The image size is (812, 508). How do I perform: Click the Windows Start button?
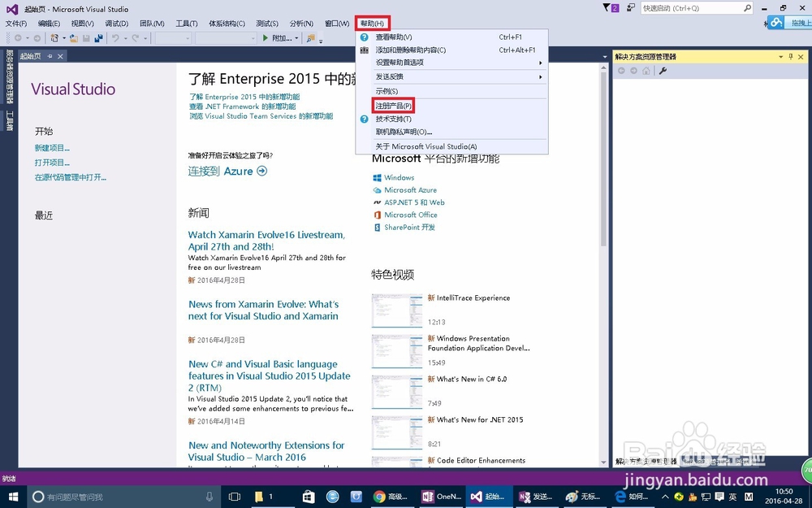tap(14, 497)
